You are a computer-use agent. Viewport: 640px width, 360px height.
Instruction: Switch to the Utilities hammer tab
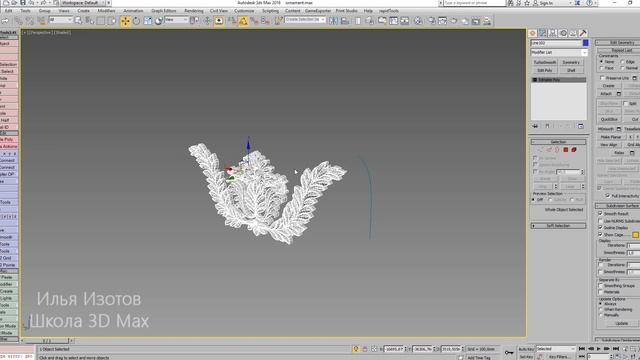(583, 33)
